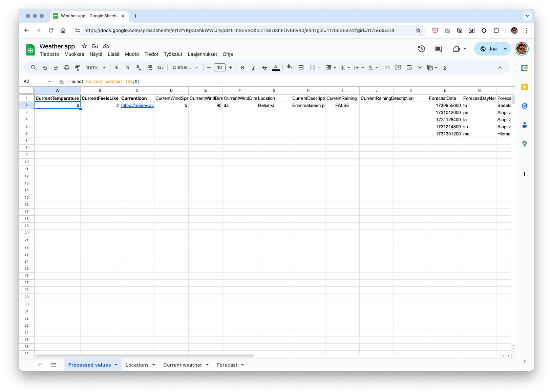Viewport: 553px width, 392px height.
Task: Open version history clock icon
Action: tap(421, 49)
